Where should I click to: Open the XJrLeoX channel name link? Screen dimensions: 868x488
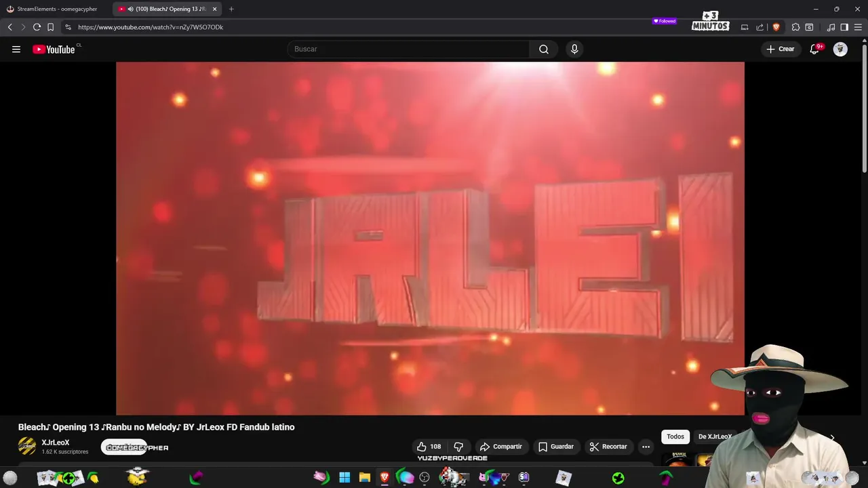pos(56,443)
